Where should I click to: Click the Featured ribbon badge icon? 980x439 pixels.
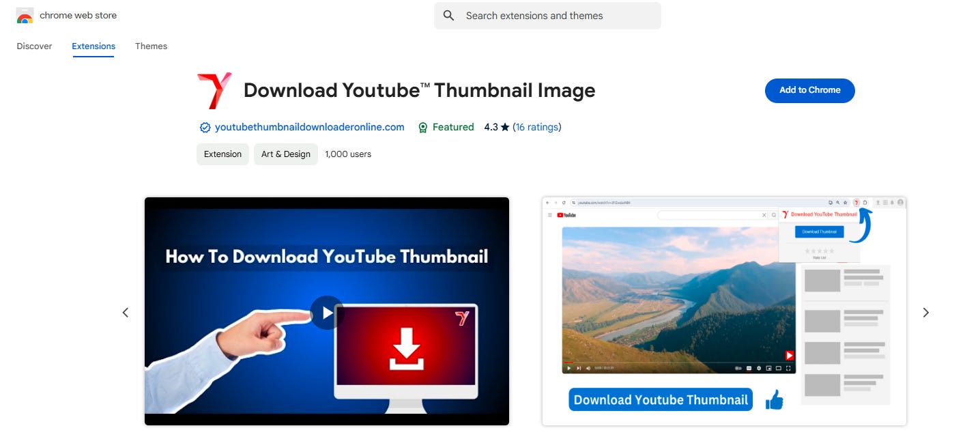point(423,127)
